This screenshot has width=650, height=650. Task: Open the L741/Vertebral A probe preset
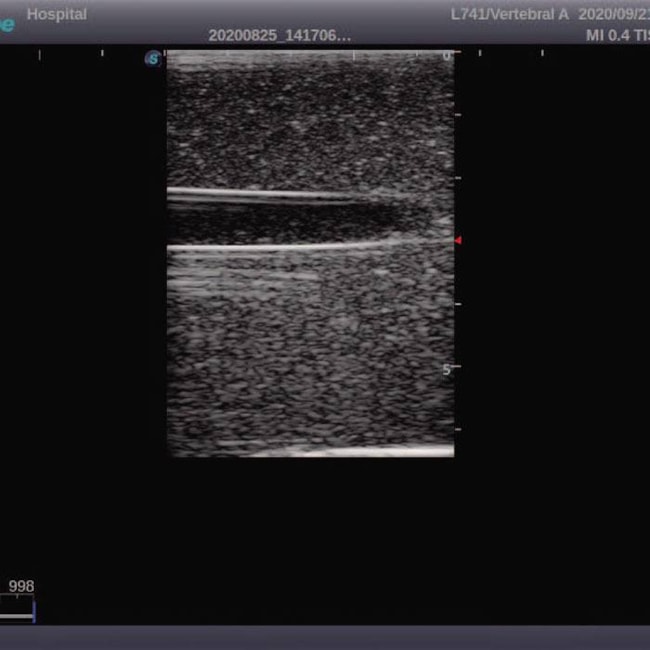tap(508, 14)
